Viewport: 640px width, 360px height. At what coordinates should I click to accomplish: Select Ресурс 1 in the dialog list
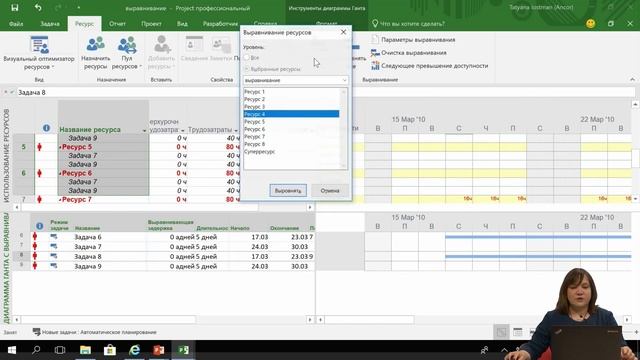click(291, 92)
